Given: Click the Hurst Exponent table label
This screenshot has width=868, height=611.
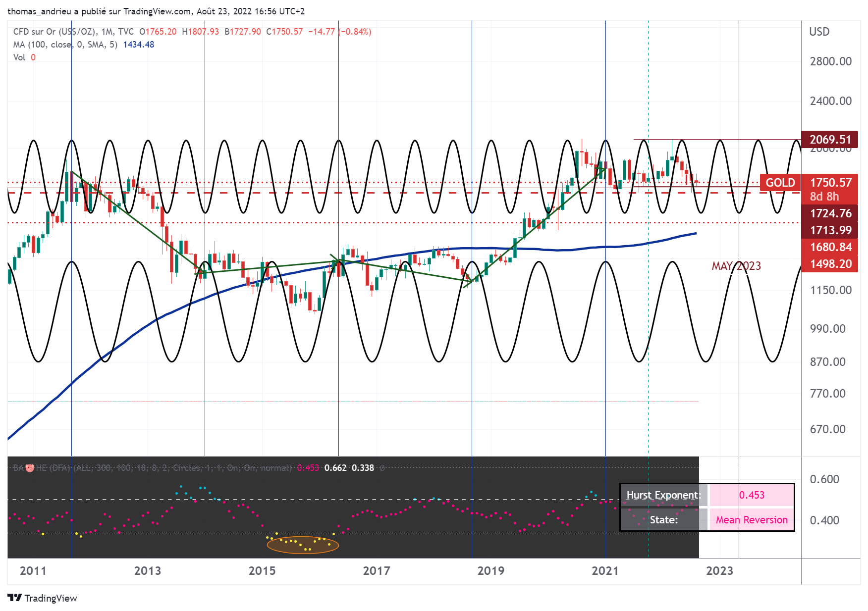Looking at the screenshot, I should tap(663, 495).
